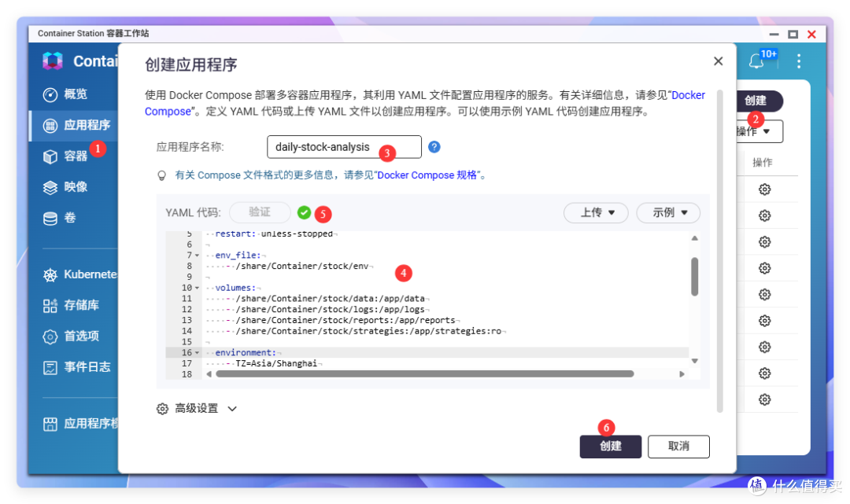Click the Kubernetes wheel icon
This screenshot has width=850, height=504.
[x=50, y=275]
